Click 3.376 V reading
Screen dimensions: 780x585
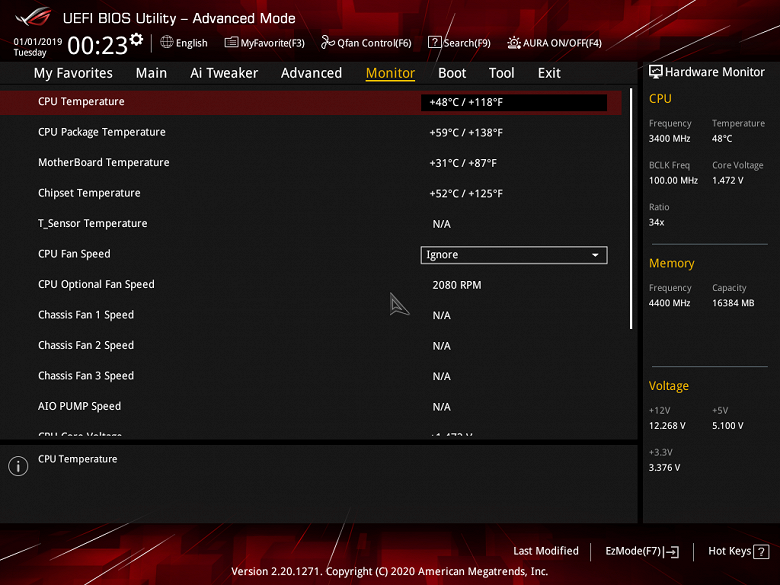tap(664, 468)
